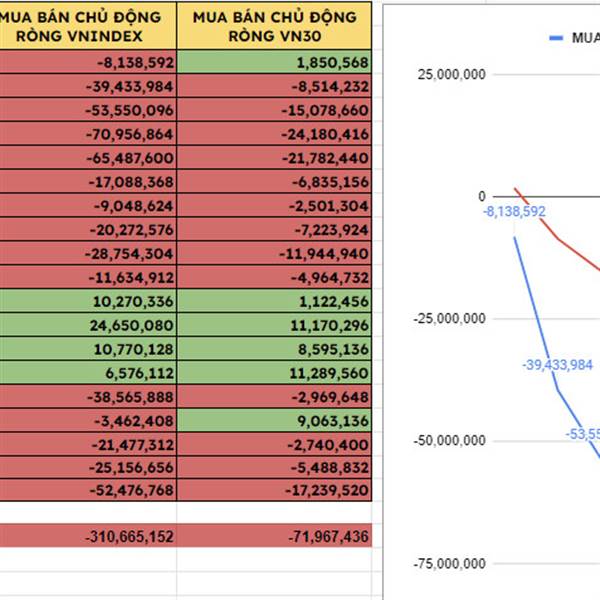Image resolution: width=600 pixels, height=600 pixels.
Task: Select cell -7,223,924
Action: pyautogui.click(x=274, y=229)
